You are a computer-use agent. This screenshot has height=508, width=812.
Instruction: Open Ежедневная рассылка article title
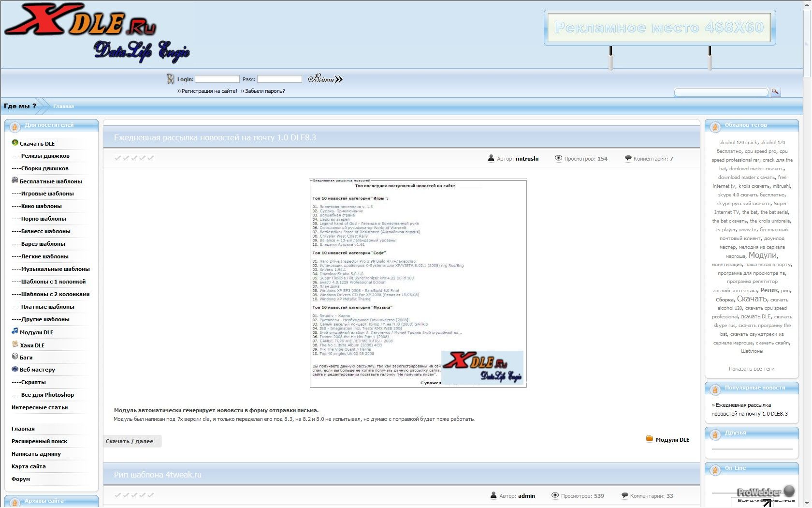(215, 137)
